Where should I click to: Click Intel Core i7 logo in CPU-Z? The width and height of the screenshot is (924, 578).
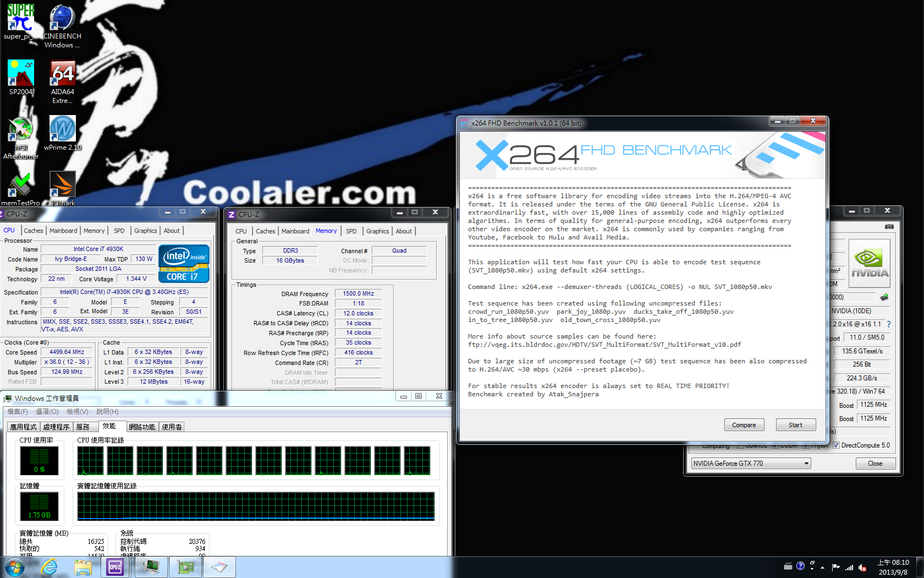pyautogui.click(x=184, y=263)
